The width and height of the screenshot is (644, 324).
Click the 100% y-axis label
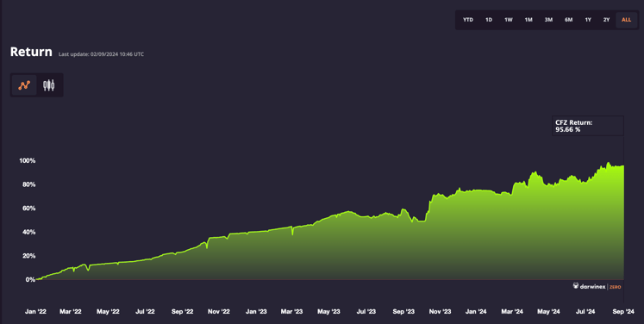pos(27,160)
